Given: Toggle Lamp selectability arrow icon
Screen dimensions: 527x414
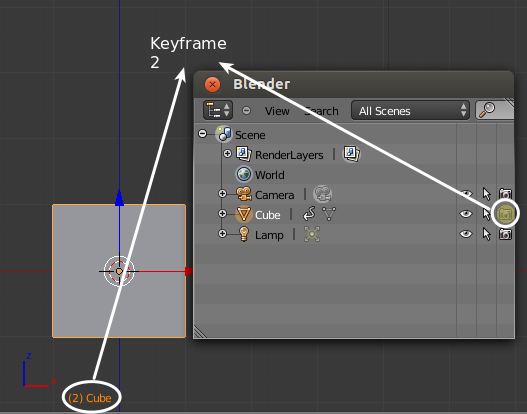Looking at the screenshot, I should (x=486, y=234).
